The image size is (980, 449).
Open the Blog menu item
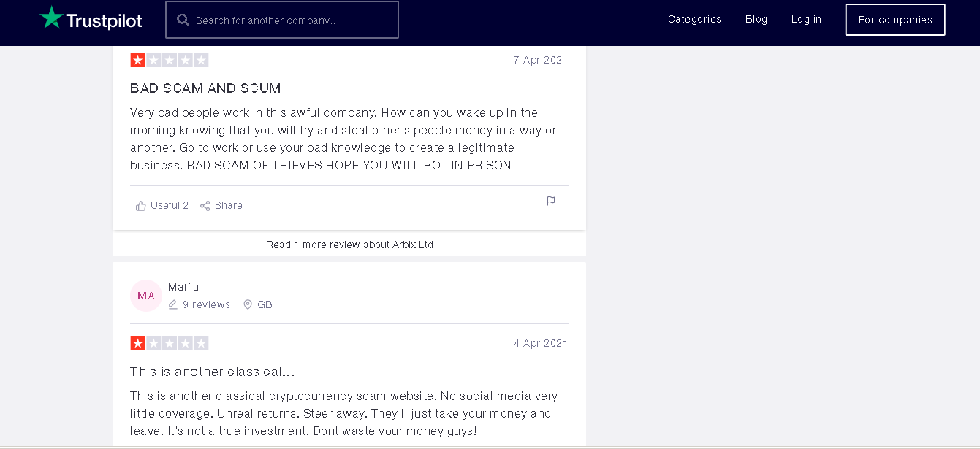pyautogui.click(x=756, y=20)
